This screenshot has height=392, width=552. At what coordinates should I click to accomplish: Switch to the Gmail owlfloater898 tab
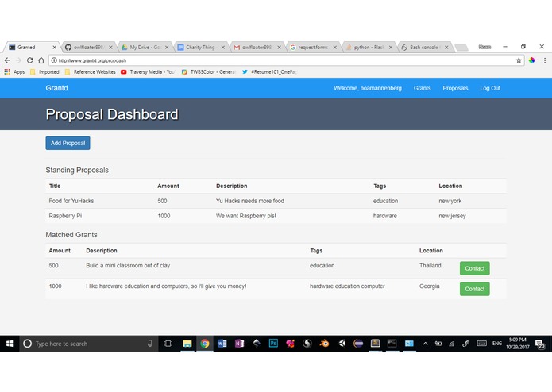tap(257, 47)
